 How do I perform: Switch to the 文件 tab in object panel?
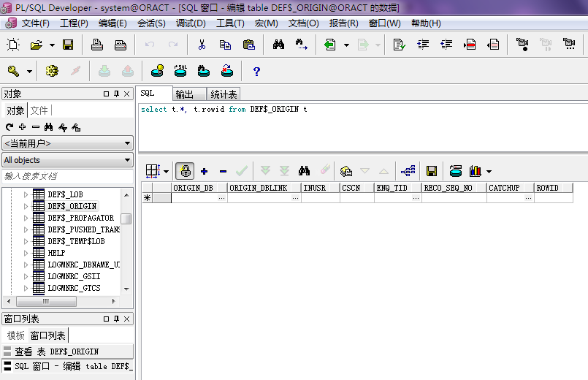tap(39, 110)
